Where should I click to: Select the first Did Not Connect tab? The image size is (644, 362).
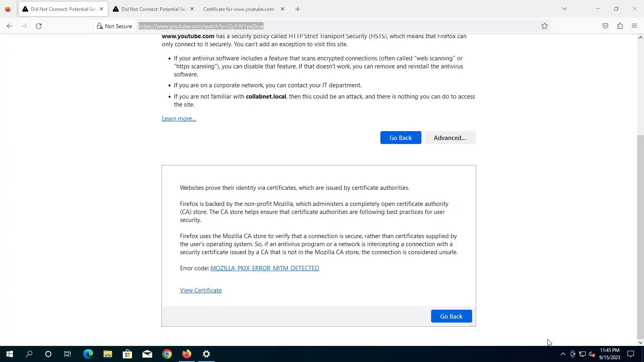63,9
